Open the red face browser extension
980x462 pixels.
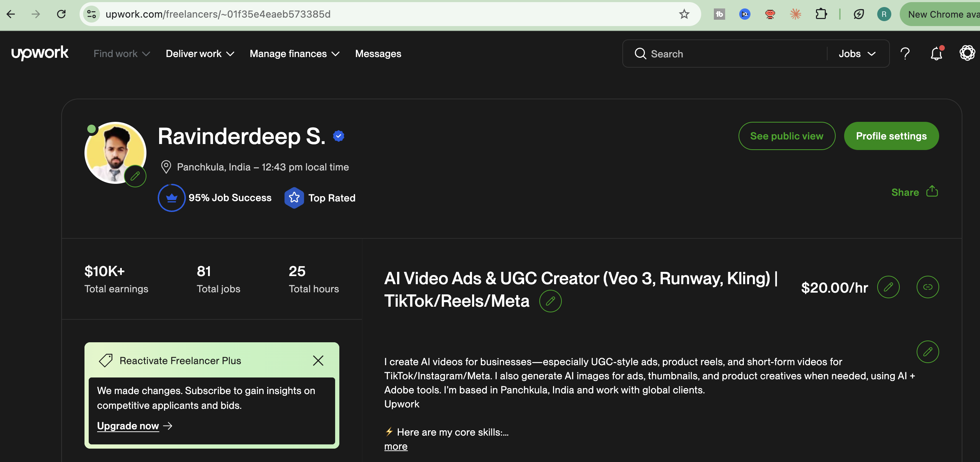[770, 14]
